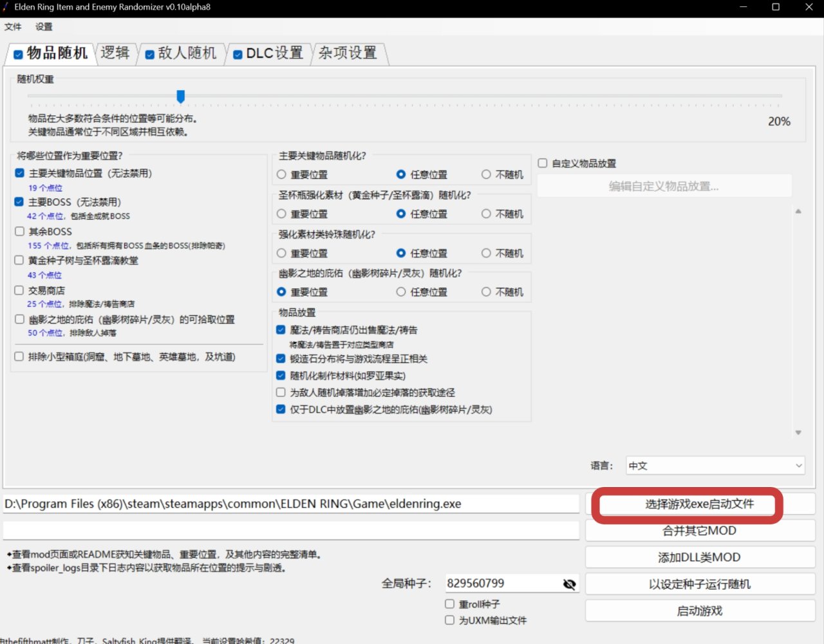Switch to the DLC设置 tab
824x644 pixels.
click(268, 53)
